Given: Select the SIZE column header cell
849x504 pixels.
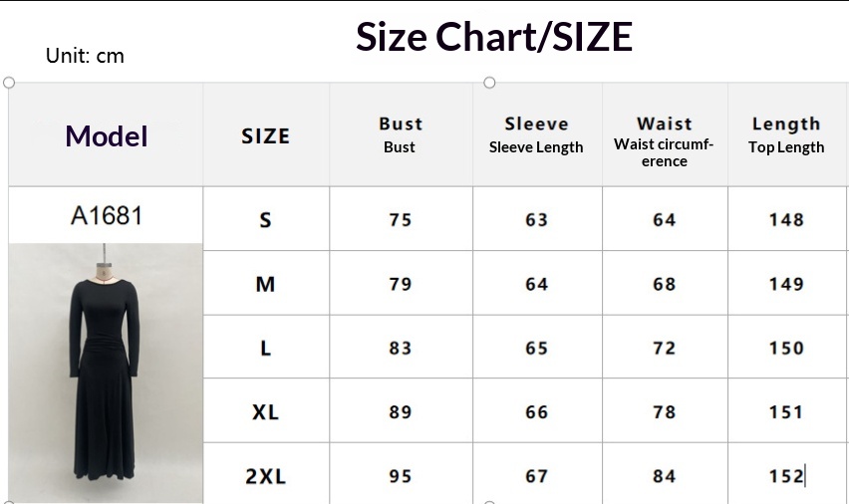Looking at the screenshot, I should tap(265, 136).
